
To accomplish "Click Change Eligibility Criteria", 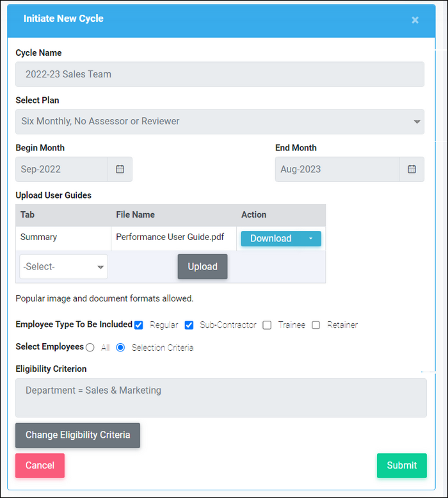I will (78, 435).
